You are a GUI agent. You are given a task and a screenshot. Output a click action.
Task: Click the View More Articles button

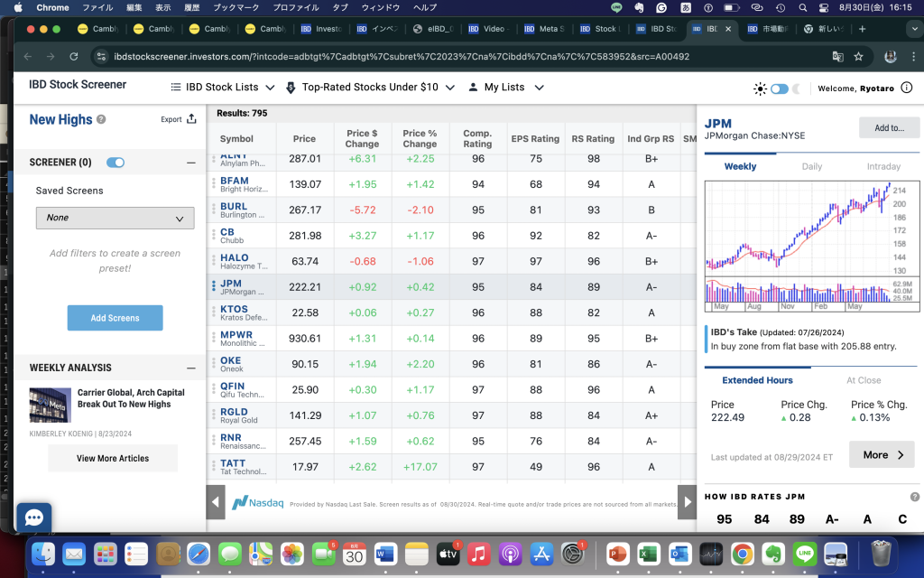point(113,458)
